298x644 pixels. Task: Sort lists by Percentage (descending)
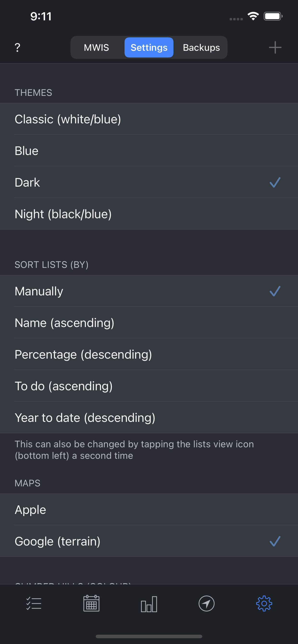point(149,354)
